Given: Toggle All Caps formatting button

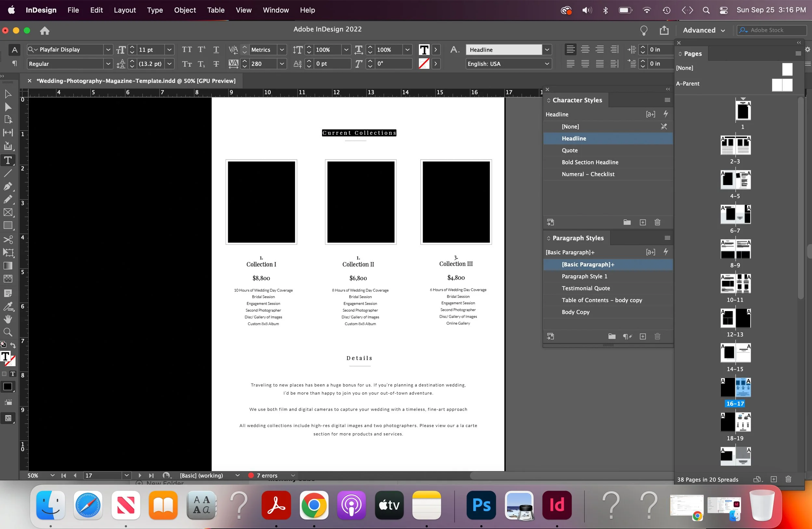Looking at the screenshot, I should click(x=187, y=50).
